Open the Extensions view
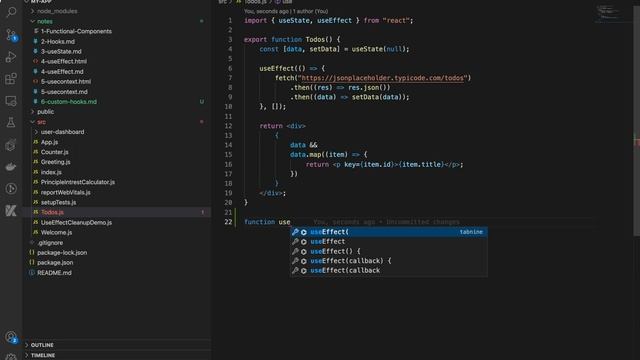This screenshot has width=640, height=360. pos(11,78)
